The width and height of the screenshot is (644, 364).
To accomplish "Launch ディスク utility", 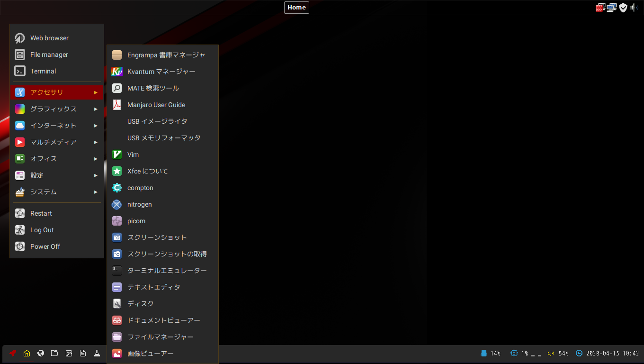I will coord(162,304).
